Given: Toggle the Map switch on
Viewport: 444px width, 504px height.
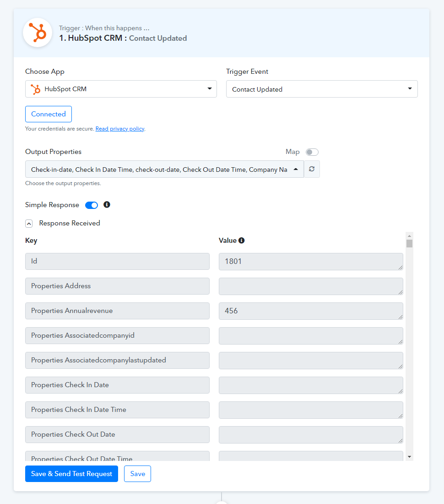Looking at the screenshot, I should [x=312, y=152].
